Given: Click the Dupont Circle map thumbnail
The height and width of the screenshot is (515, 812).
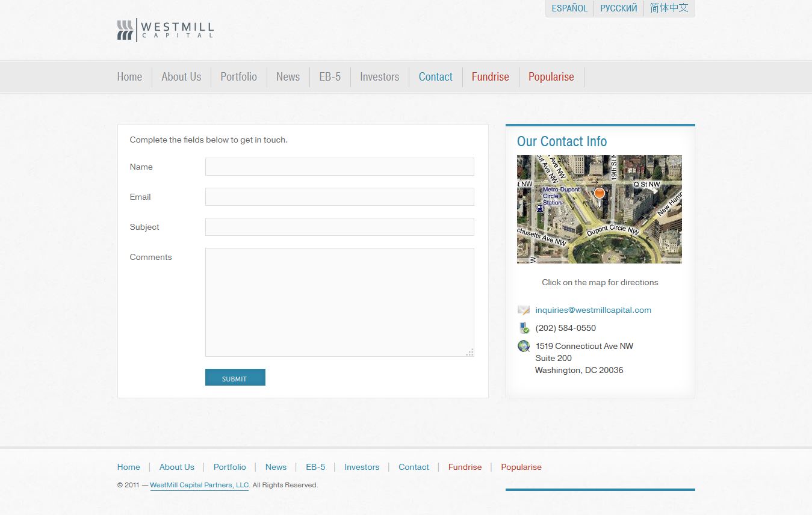Looking at the screenshot, I should coord(600,209).
